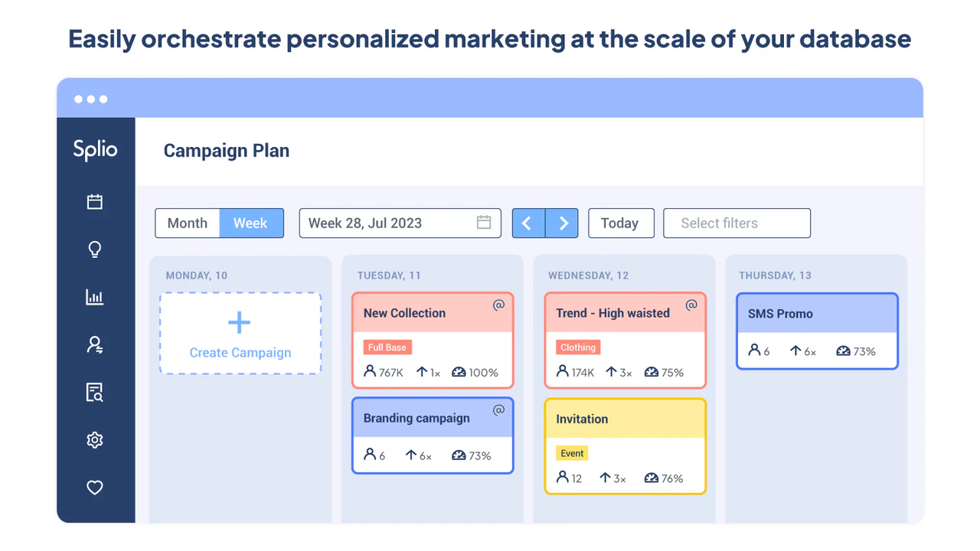Viewport: 980px width, 551px height.
Task: Advance to next week using the right chevron
Action: [563, 223]
